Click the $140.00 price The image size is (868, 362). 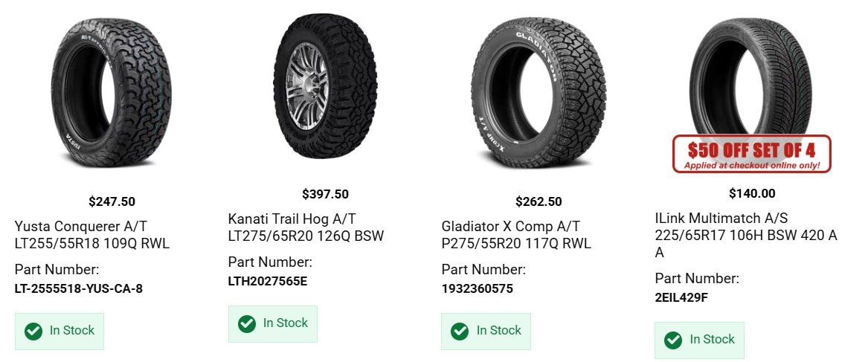pos(752,194)
